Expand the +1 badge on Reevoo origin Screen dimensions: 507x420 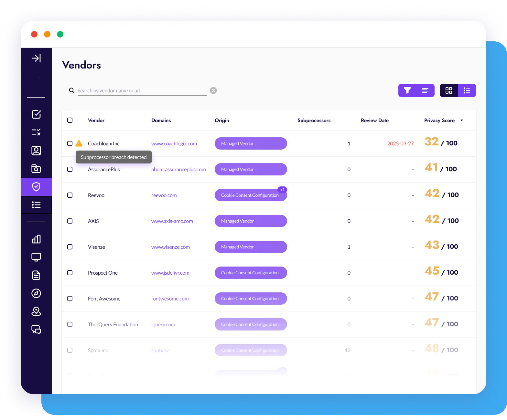click(282, 190)
